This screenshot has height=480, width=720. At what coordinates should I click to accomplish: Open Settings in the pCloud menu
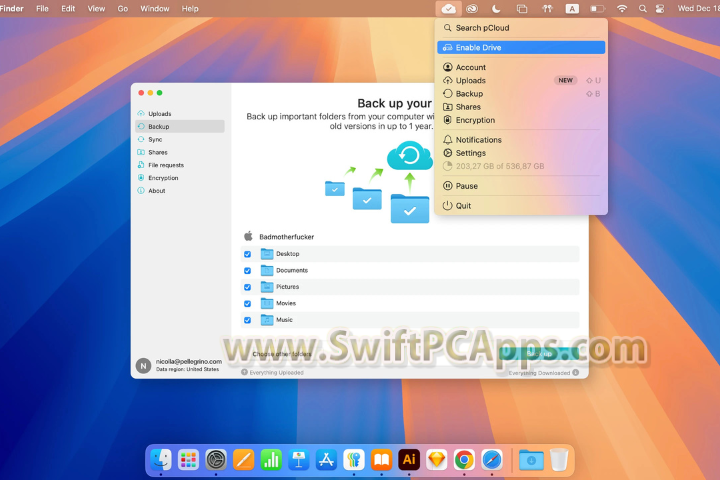coord(521,153)
